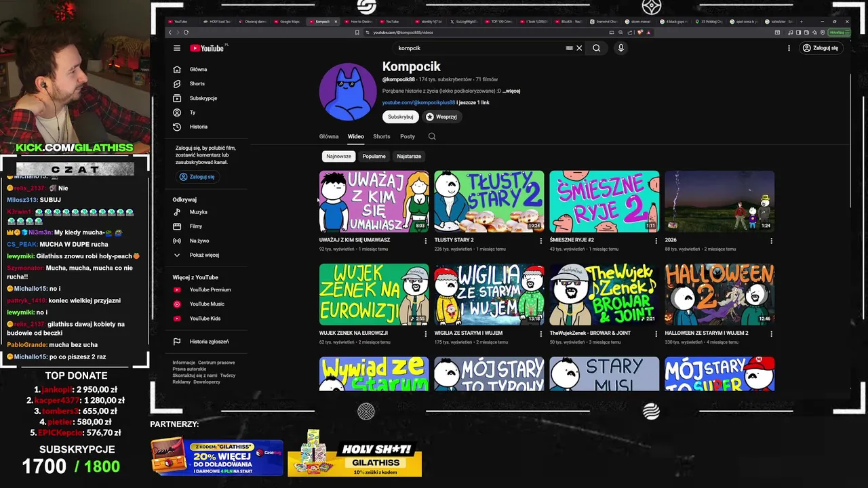The height and width of the screenshot is (488, 868).
Task: Click the YouTube logo
Action: coord(208,48)
